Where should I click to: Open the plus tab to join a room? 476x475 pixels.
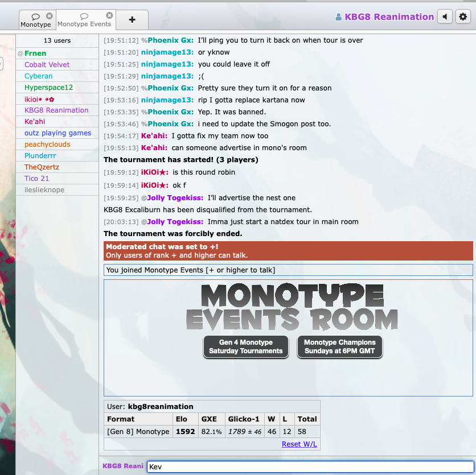pyautogui.click(x=132, y=20)
